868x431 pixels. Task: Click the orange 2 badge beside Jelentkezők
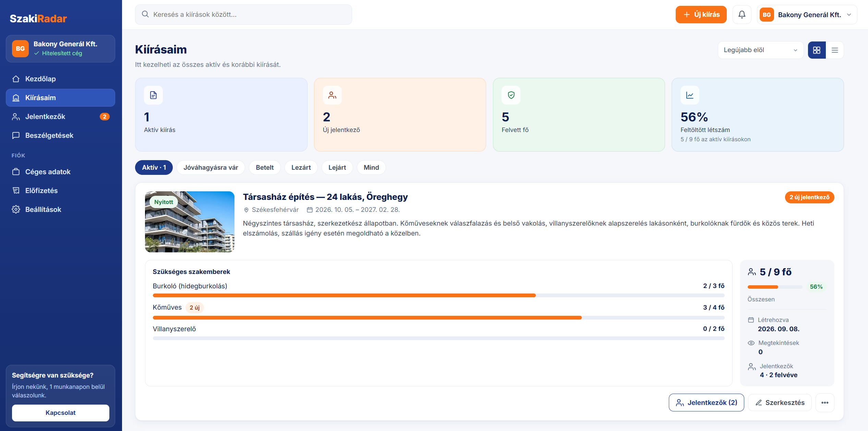[105, 117]
